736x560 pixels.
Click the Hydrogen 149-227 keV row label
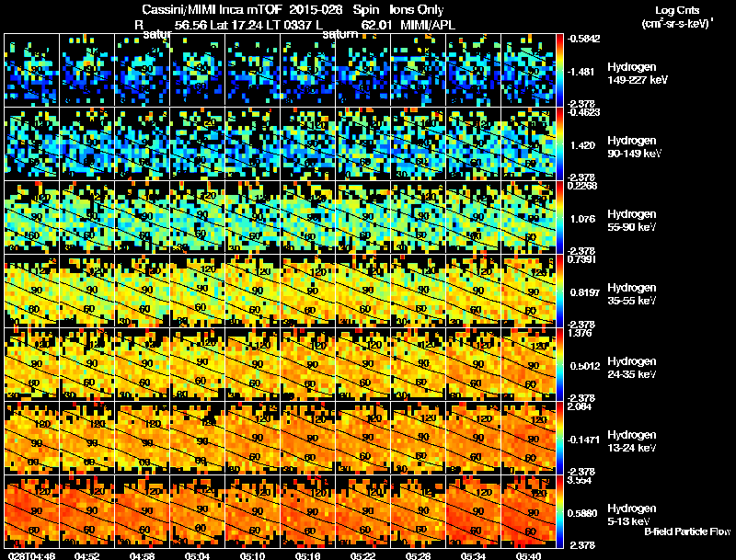click(x=638, y=74)
